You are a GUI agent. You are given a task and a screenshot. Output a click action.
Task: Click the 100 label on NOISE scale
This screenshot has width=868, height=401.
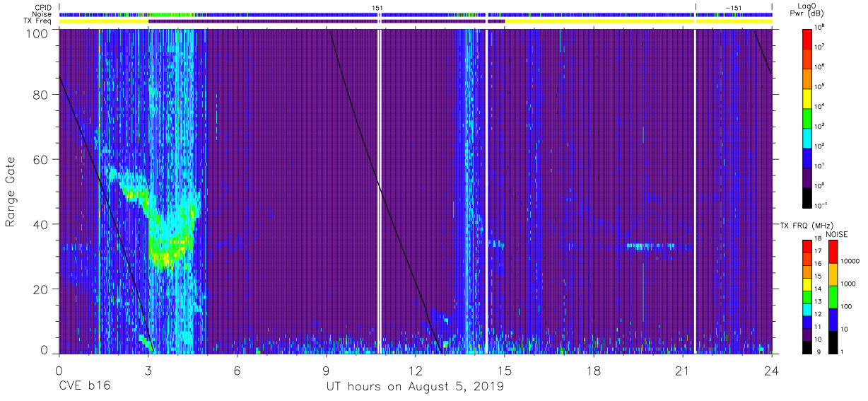point(847,306)
